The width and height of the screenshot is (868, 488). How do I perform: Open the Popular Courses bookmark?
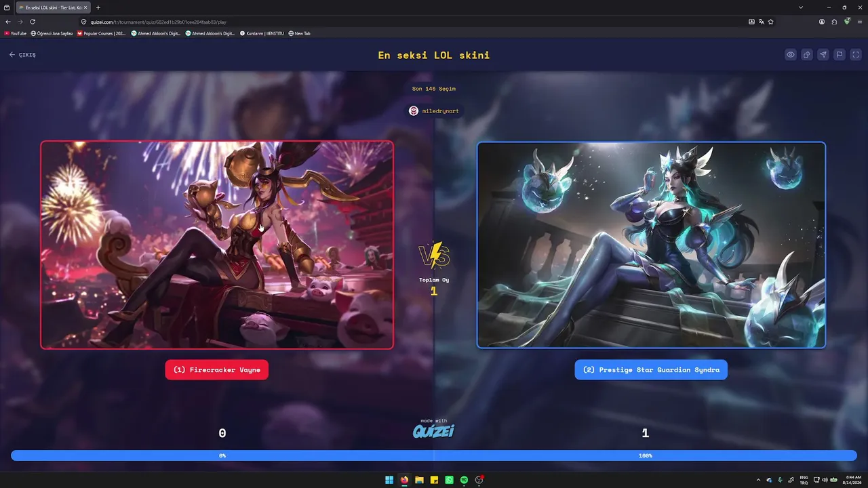pyautogui.click(x=102, y=33)
